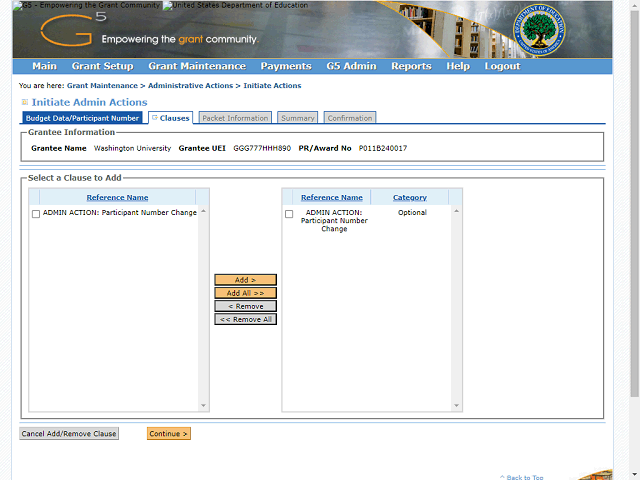Click the grantee name Washington University
The width and height of the screenshot is (640, 480).
(x=132, y=148)
